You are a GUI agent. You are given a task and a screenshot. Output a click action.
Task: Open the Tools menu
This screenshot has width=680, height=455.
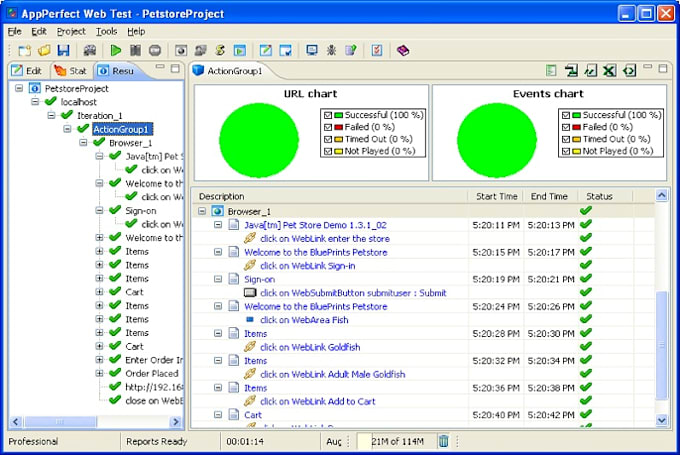click(106, 31)
